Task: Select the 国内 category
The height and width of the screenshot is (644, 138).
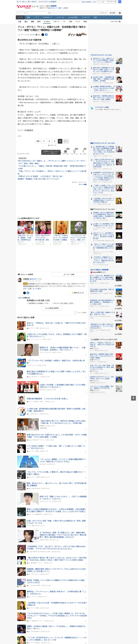Action: point(26,22)
